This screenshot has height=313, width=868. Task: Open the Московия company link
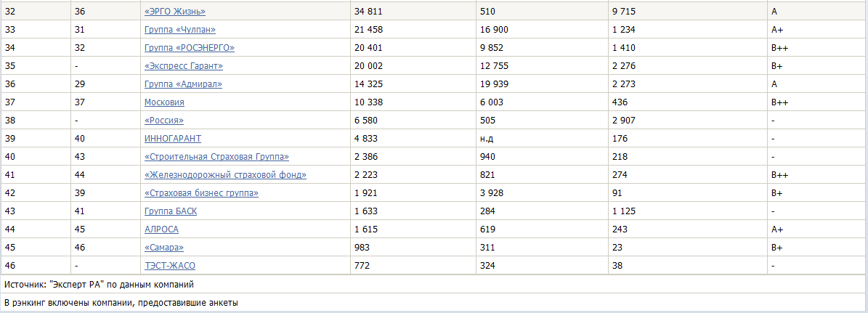(x=164, y=102)
